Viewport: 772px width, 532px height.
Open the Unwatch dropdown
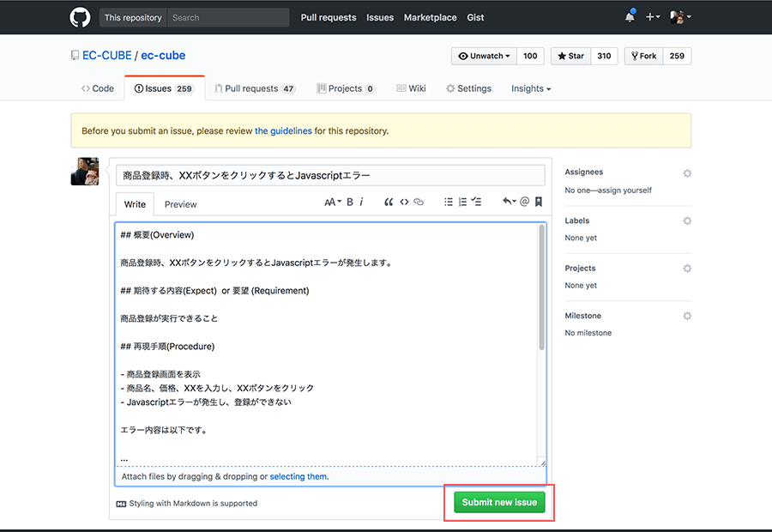click(483, 55)
